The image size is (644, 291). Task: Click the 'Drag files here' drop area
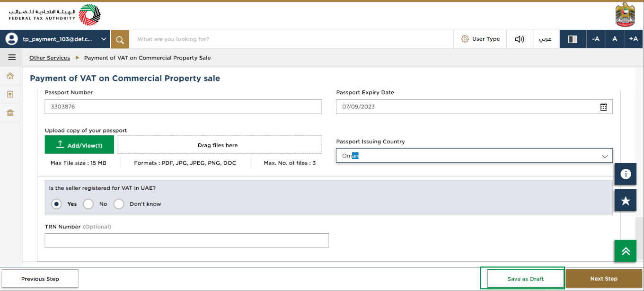pos(220,145)
